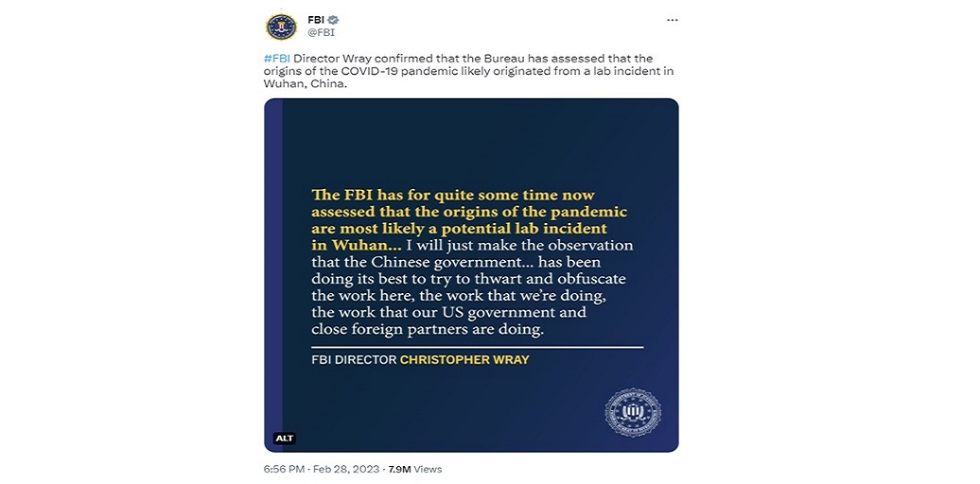
Task: Click the FBI seal inside the quote image
Action: [x=632, y=412]
